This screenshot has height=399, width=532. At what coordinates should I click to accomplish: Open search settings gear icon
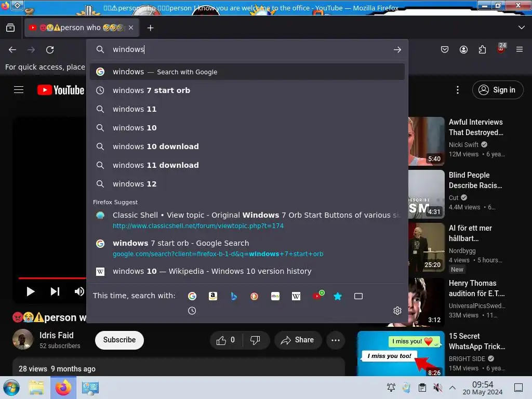click(x=397, y=311)
